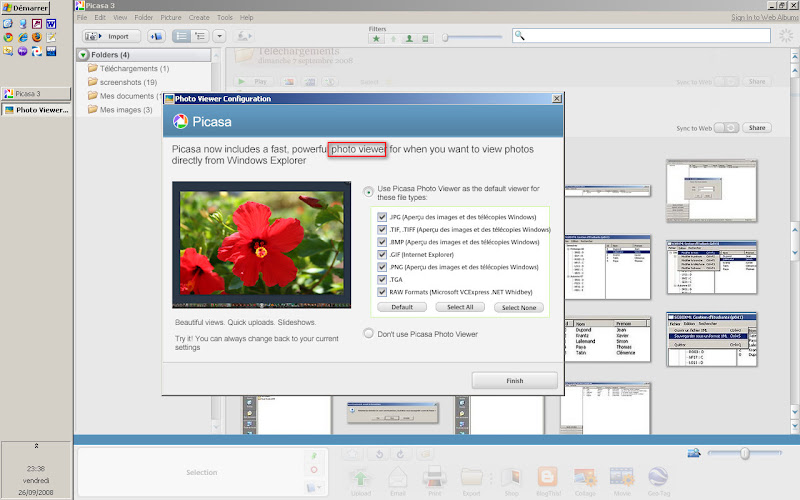Click the Email icon in bottom tray
Viewport: 800px width, 500px height.
click(x=398, y=482)
